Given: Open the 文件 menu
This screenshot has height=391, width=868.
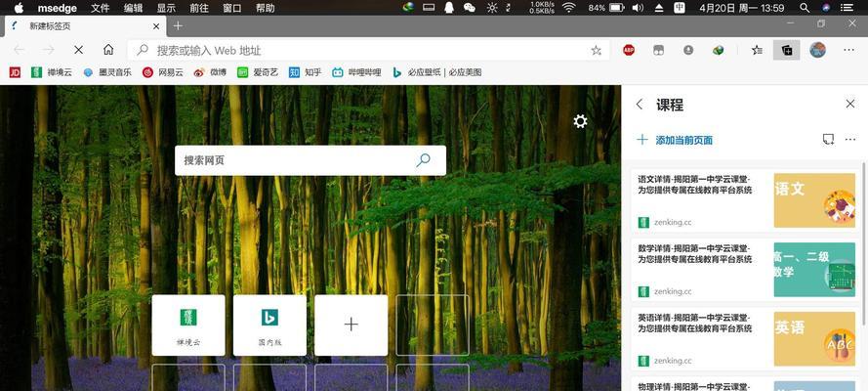Looking at the screenshot, I should point(101,8).
